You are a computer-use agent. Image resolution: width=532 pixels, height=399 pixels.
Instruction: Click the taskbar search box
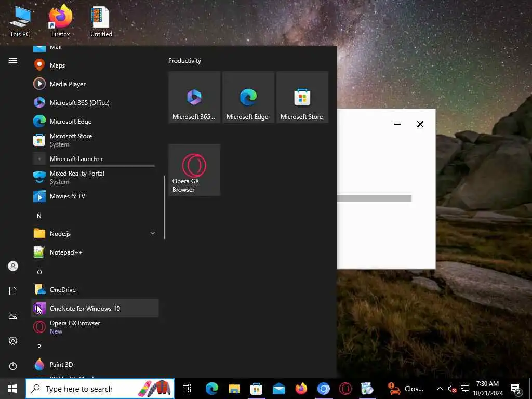click(x=100, y=389)
